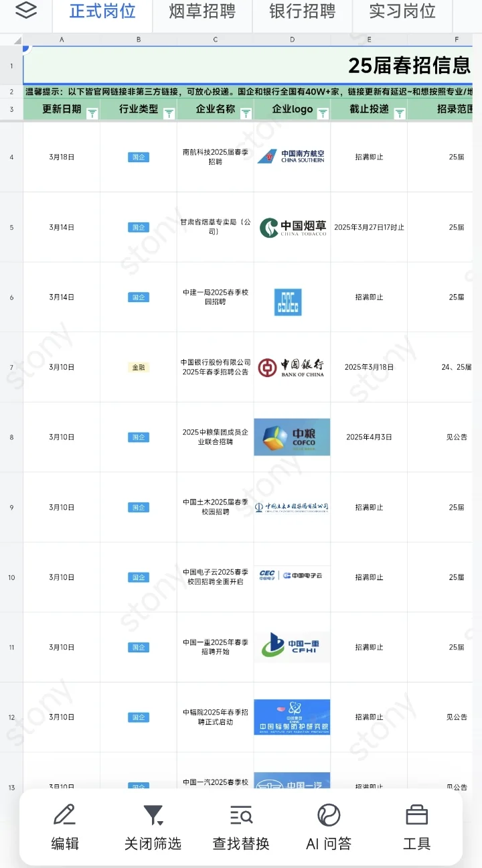Open AI 问答 assistant icon
This screenshot has width=482, height=868.
coord(329,815)
